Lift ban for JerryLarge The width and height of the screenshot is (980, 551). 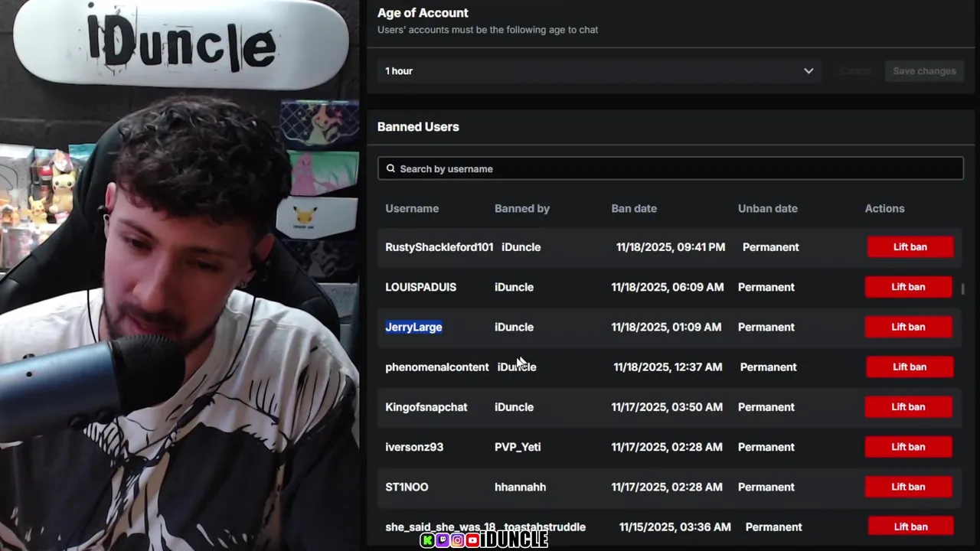tap(908, 327)
